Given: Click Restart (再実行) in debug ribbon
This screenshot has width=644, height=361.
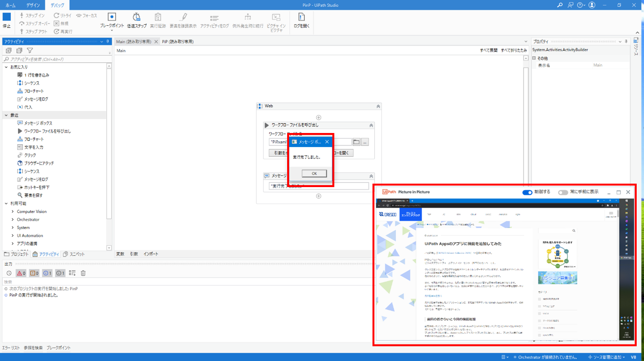Looking at the screenshot, I should pyautogui.click(x=63, y=32).
